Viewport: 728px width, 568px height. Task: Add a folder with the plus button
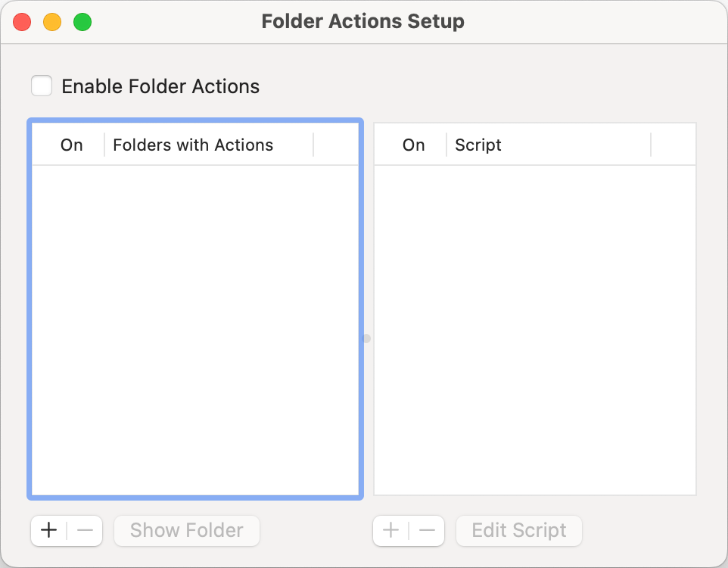point(48,530)
